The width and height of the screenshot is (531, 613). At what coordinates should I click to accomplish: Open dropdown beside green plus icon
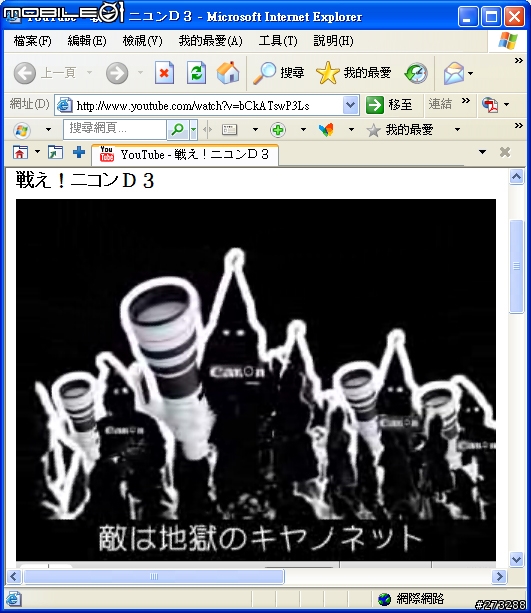(x=303, y=130)
